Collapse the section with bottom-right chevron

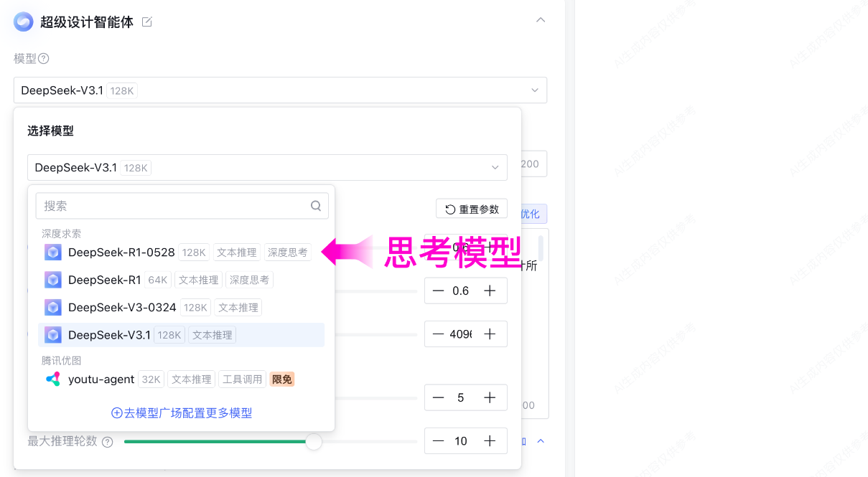point(541,441)
